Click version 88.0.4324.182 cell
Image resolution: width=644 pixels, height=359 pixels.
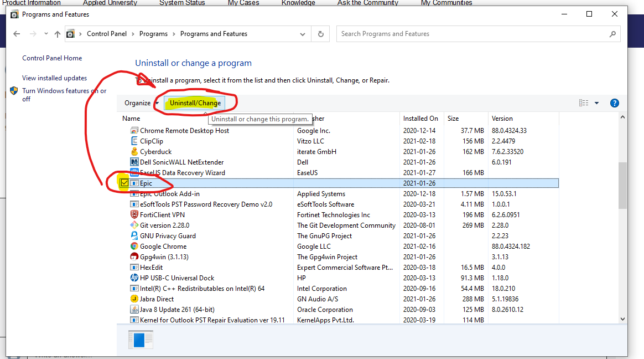[x=511, y=247]
